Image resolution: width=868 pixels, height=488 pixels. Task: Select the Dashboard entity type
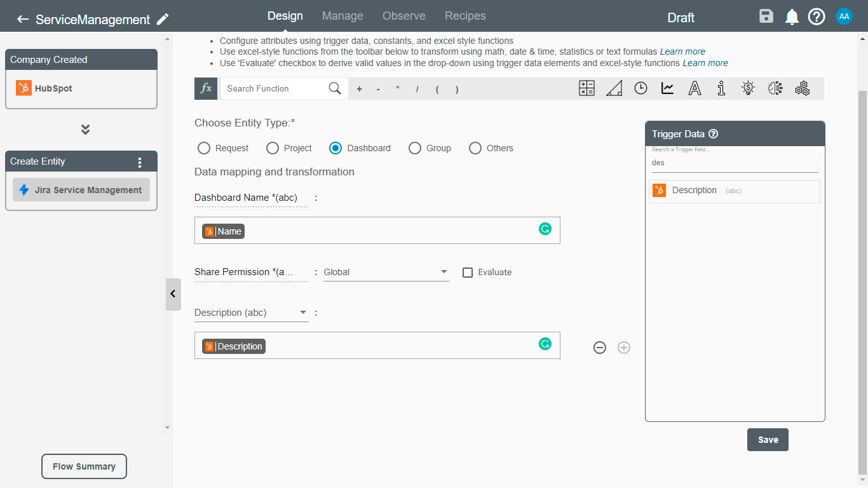(336, 148)
